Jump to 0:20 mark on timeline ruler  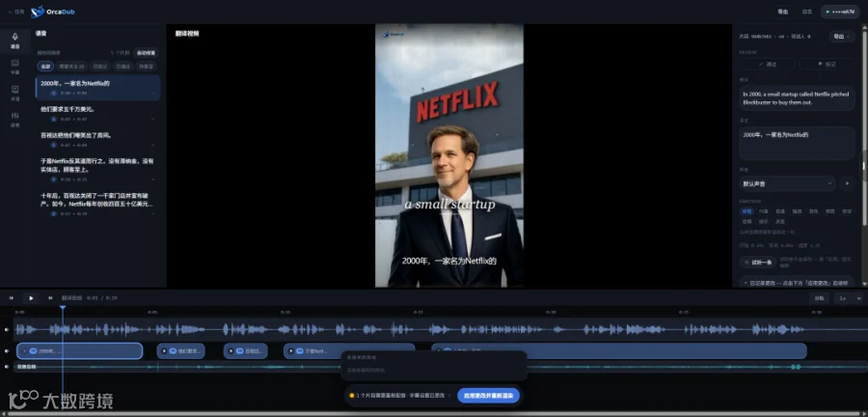[550, 313]
